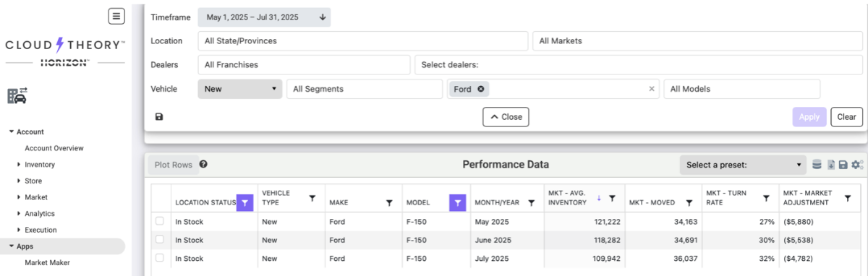Save the current filter set via disk icon

tap(159, 116)
